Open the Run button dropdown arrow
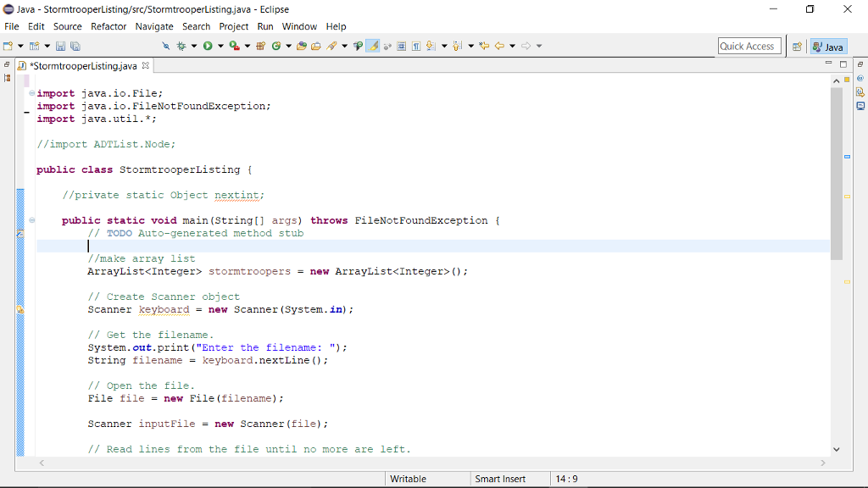The image size is (868, 488). (x=220, y=46)
